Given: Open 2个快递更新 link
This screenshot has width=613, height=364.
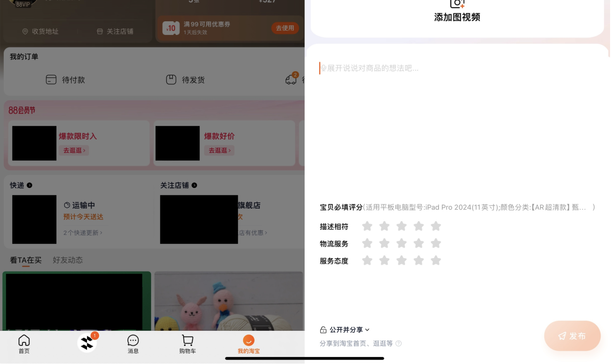Looking at the screenshot, I should 83,233.
